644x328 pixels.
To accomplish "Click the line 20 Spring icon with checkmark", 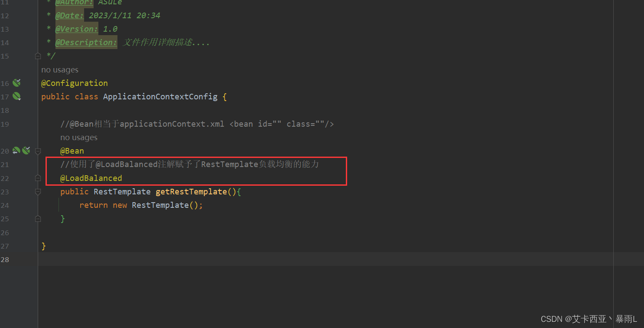I will (26, 151).
